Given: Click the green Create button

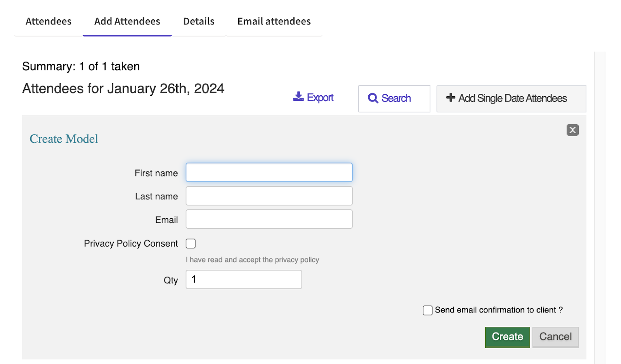Looking at the screenshot, I should pos(507,337).
